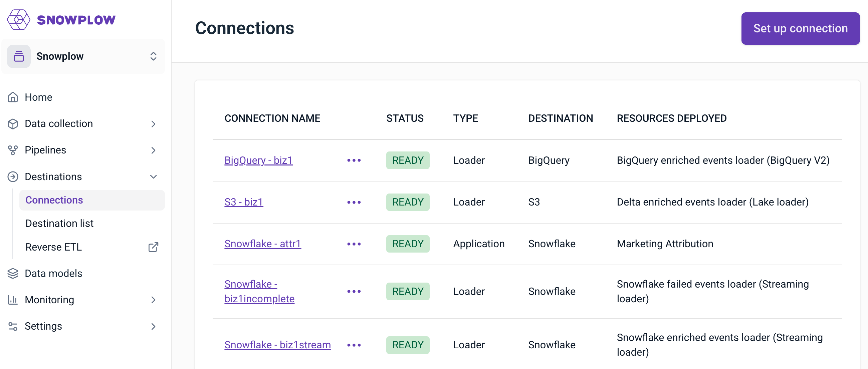
Task: Click the Snowplow logo icon
Action: pyautogui.click(x=19, y=20)
